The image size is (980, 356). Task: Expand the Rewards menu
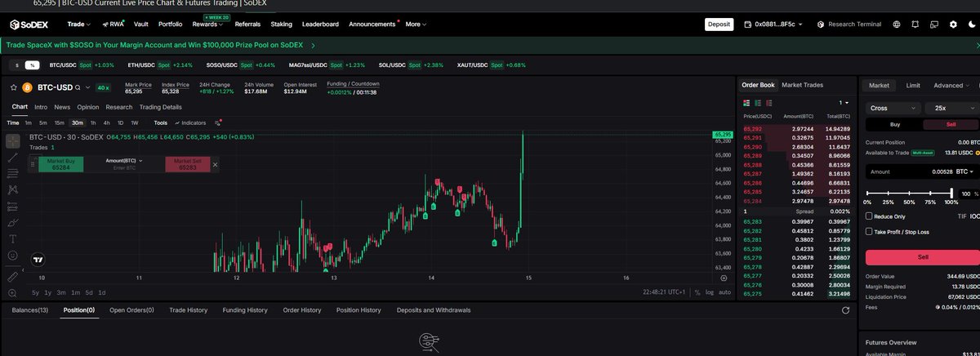207,24
